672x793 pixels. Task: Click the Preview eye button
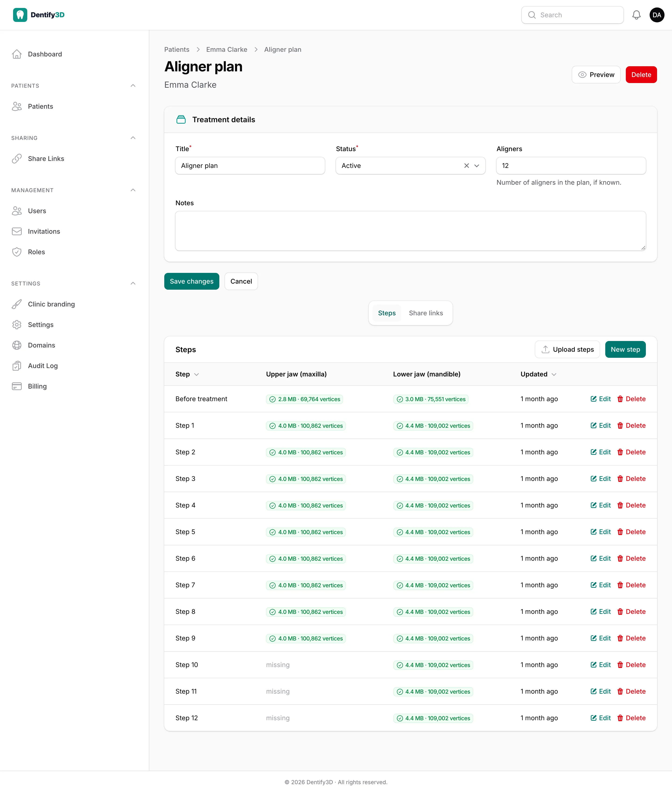click(x=596, y=75)
